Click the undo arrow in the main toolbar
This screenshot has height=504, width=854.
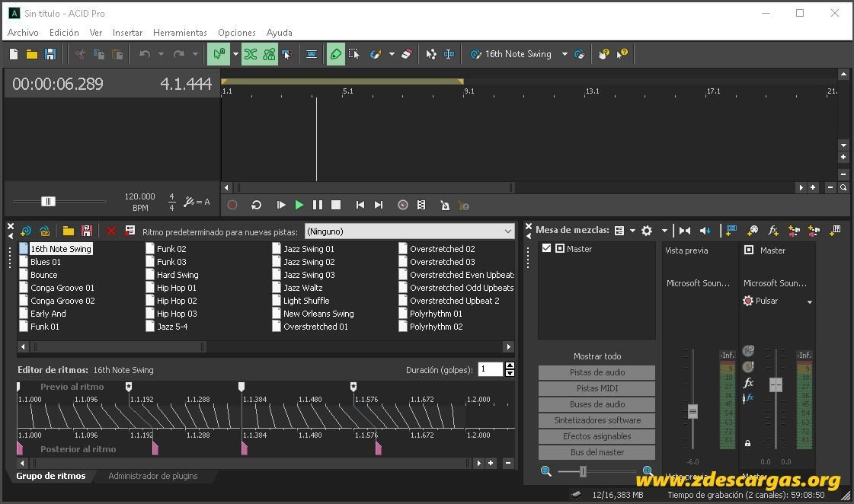(144, 54)
